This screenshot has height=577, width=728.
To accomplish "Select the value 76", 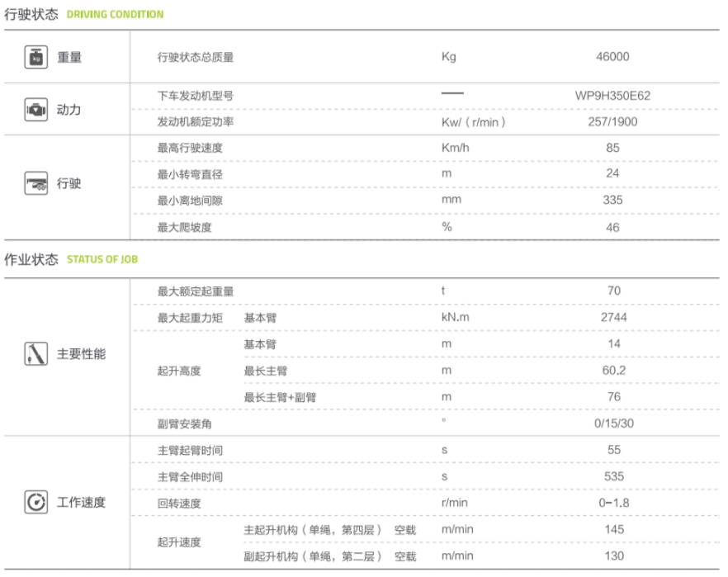I will click(x=614, y=397).
